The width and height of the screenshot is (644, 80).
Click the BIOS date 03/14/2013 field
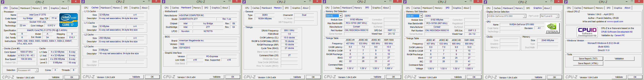pyautogui.click(x=207, y=48)
